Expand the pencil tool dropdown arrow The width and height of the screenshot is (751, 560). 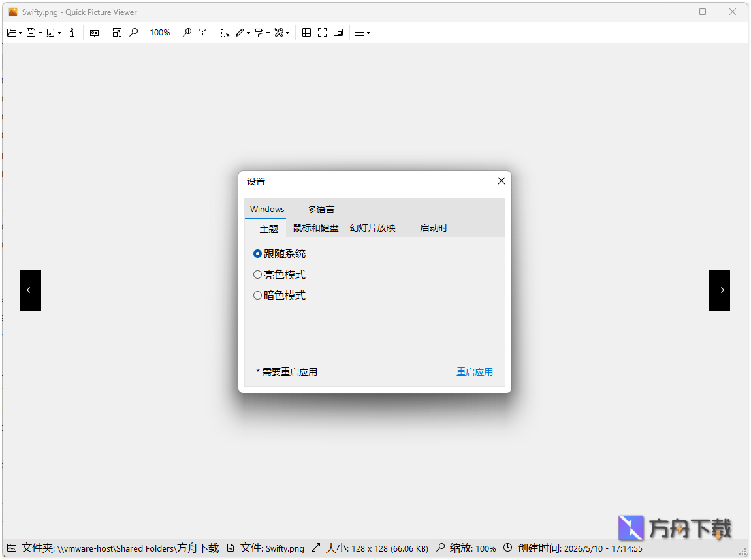[249, 33]
